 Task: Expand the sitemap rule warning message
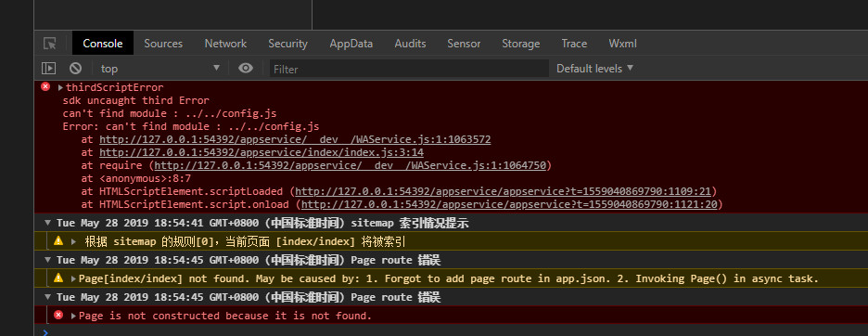pos(74,241)
